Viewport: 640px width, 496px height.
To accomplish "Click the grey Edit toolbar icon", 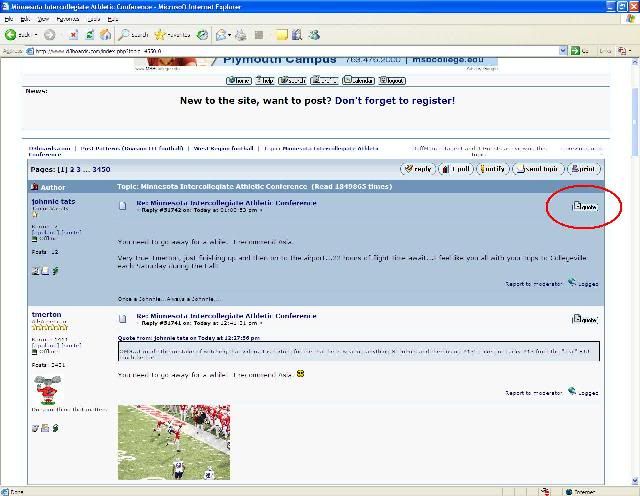I will (x=259, y=35).
